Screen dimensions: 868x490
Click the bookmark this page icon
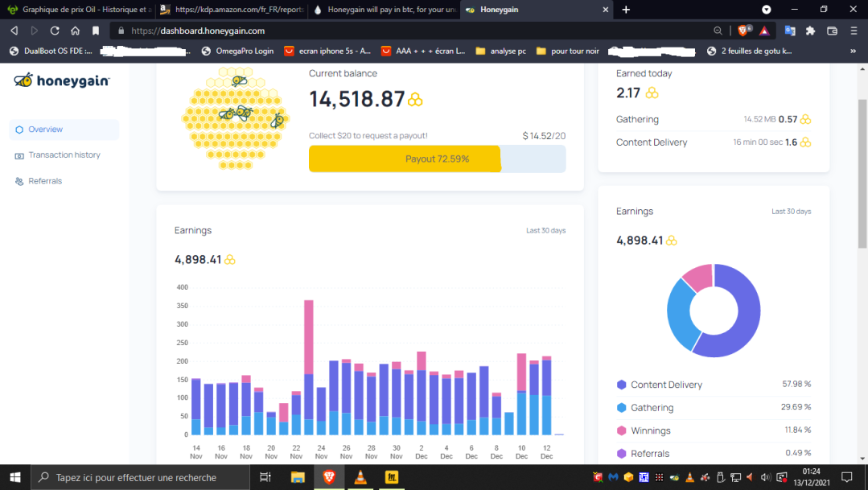96,31
